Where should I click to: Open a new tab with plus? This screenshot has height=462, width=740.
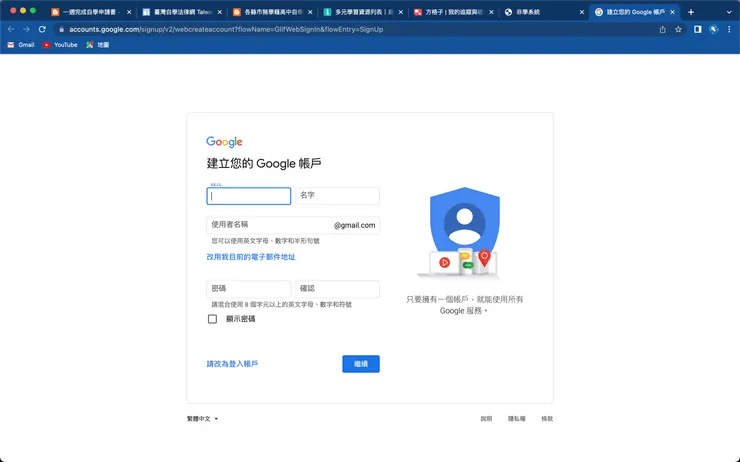tap(691, 12)
